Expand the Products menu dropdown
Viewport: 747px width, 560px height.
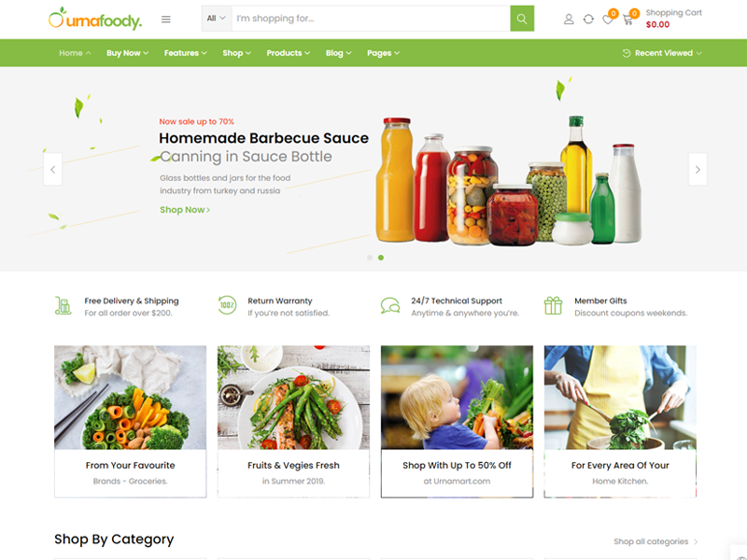(289, 53)
